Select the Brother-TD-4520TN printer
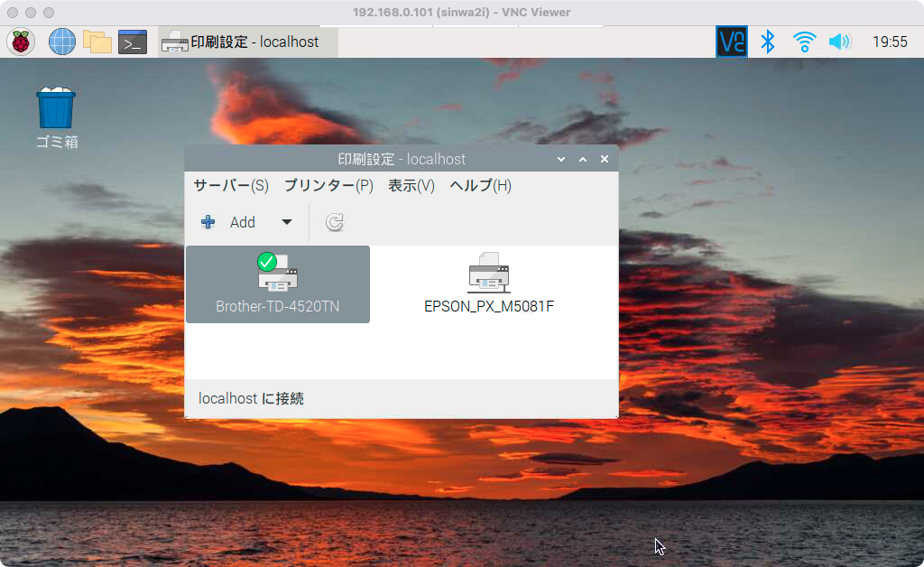Screen dimensions: 924x567 pos(278,283)
